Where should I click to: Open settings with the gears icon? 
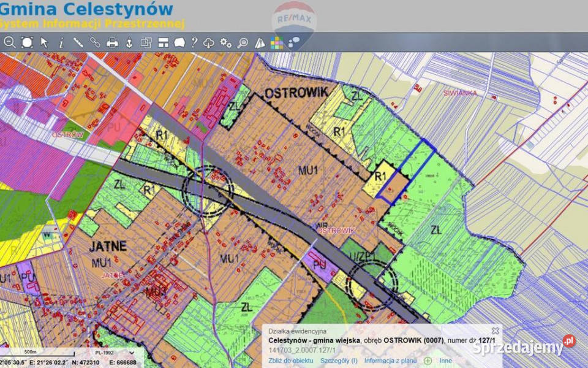[226, 42]
